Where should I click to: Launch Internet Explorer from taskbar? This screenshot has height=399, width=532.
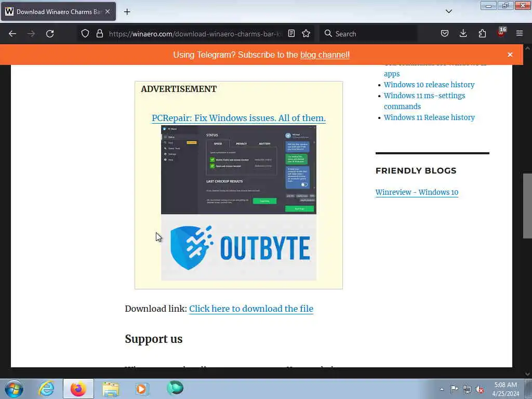point(46,389)
